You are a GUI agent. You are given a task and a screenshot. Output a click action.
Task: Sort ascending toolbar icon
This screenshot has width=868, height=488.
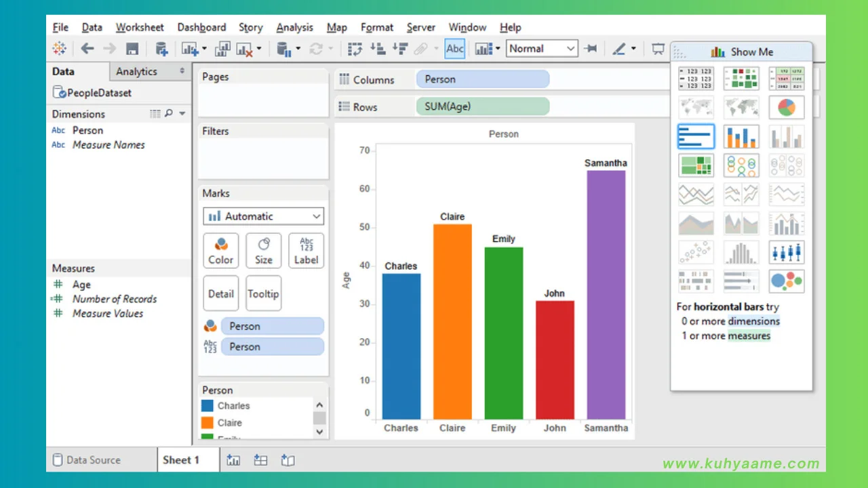378,49
